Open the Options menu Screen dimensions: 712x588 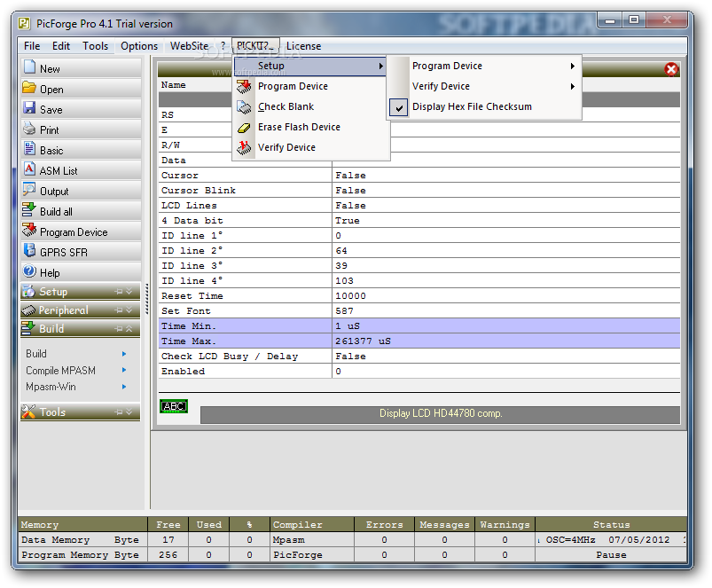point(139,46)
